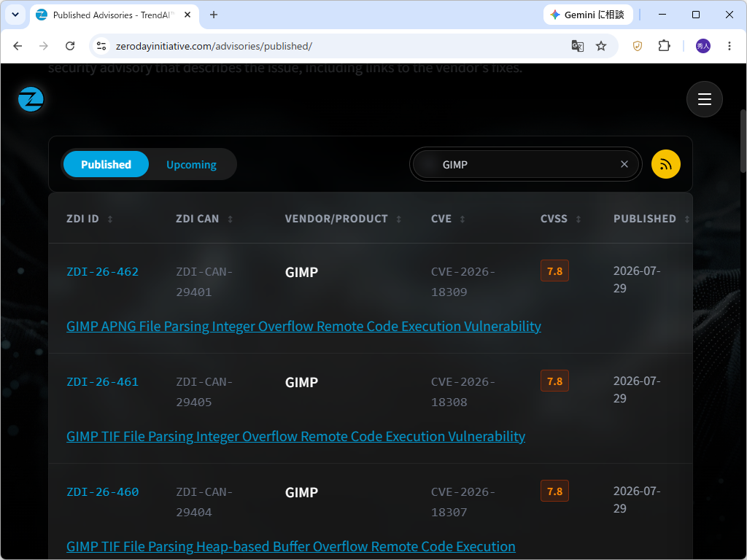Select the Published toggle button
Image resolution: width=747 pixels, height=560 pixels.
tap(106, 164)
